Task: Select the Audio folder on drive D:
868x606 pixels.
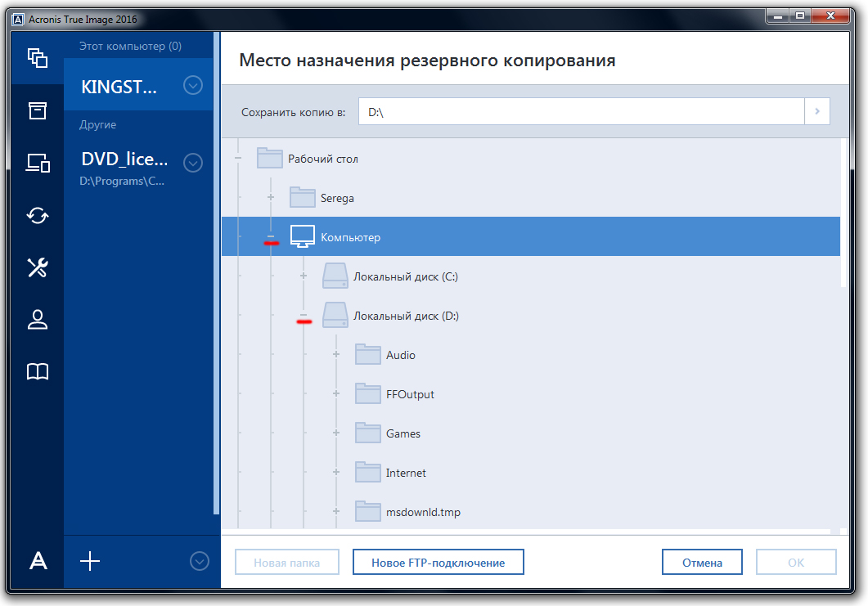Action: (x=401, y=354)
